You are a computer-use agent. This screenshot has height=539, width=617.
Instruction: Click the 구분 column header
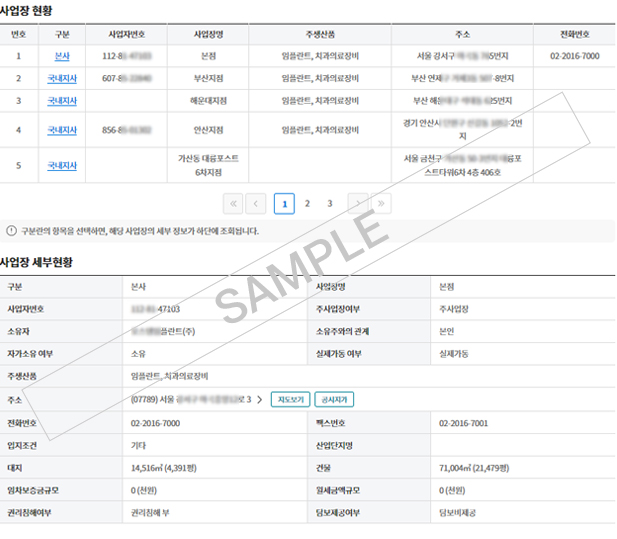[62, 34]
